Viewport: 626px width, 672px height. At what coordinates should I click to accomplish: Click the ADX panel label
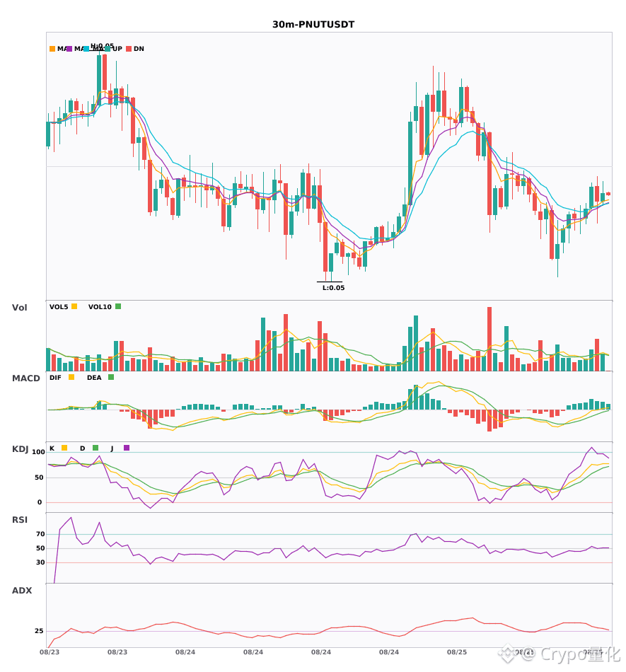(x=22, y=591)
